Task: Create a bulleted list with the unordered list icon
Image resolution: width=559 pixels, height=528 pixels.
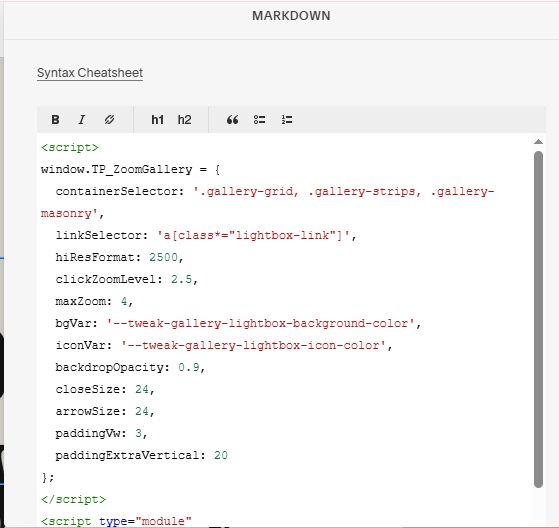Action: pos(260,120)
